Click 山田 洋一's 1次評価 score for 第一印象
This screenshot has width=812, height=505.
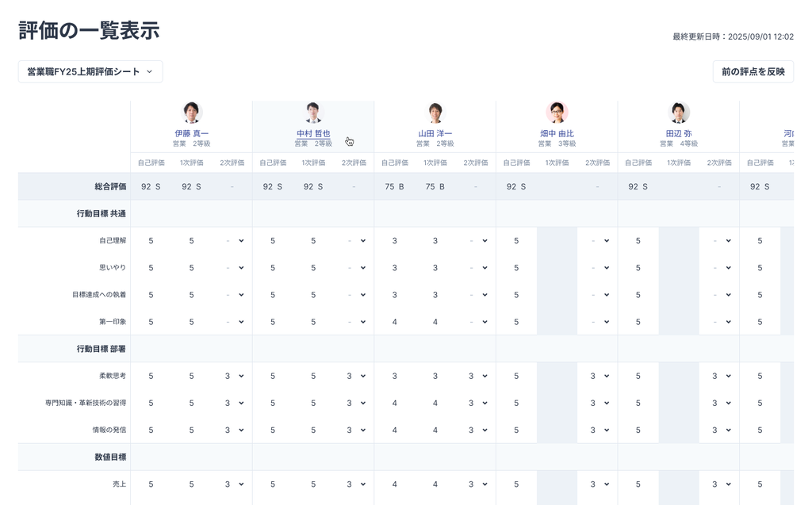[x=435, y=322]
